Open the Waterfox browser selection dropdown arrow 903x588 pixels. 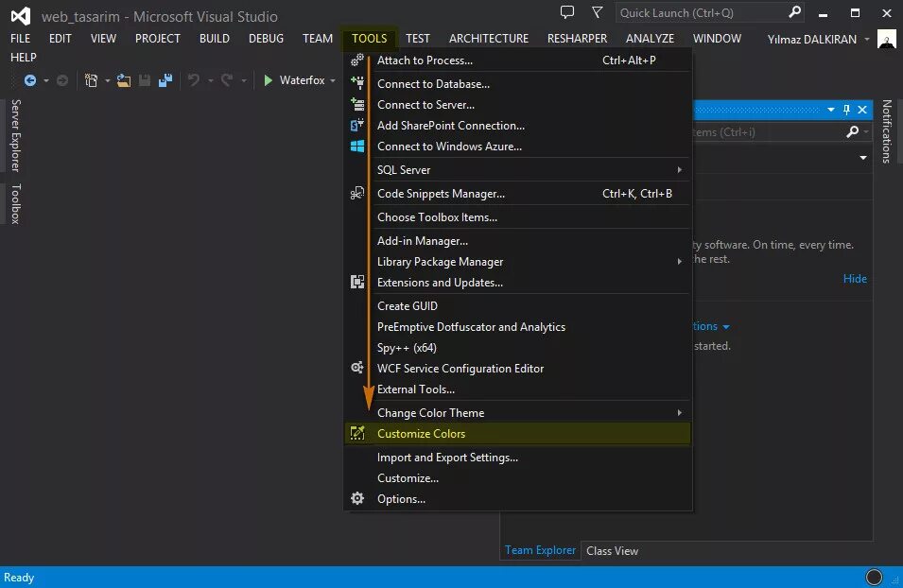click(333, 80)
